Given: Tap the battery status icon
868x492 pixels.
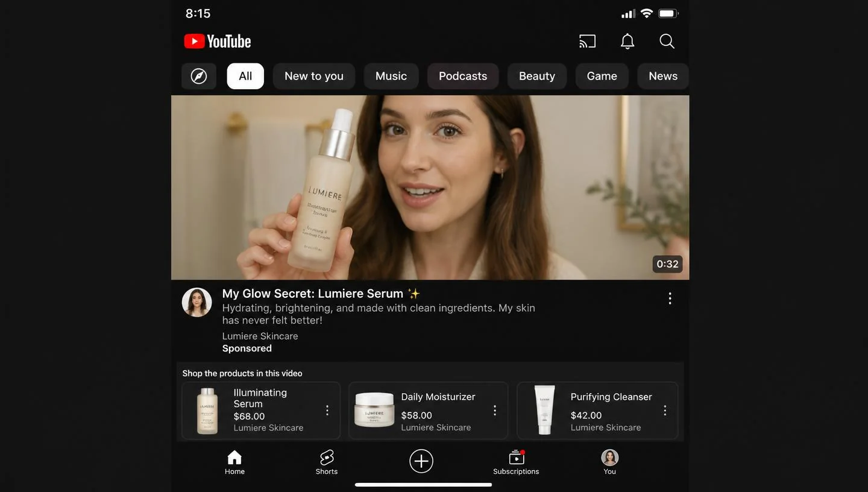Looking at the screenshot, I should pos(668,13).
